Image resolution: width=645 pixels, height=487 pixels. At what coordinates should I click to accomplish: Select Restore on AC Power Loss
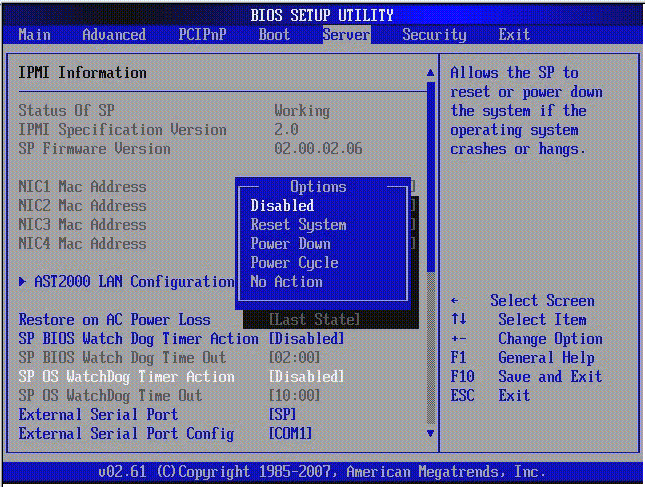(114, 320)
